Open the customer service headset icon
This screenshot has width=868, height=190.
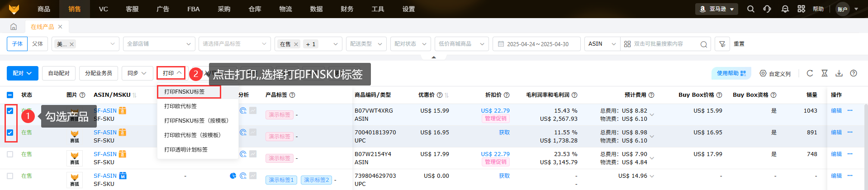pyautogui.click(x=767, y=9)
